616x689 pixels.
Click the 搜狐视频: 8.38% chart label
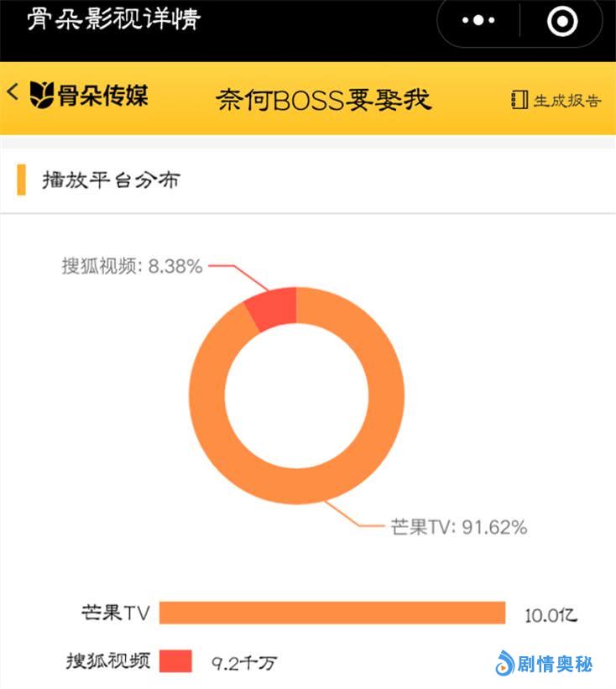(132, 266)
